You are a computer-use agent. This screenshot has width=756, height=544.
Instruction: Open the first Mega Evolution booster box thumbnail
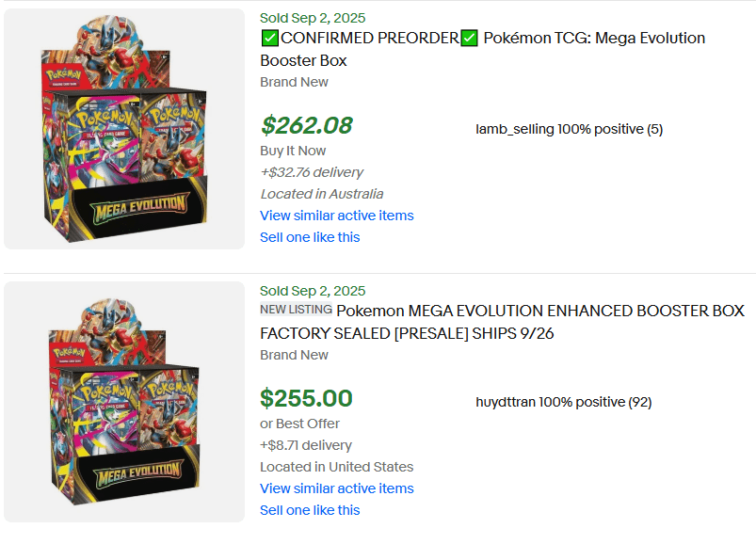124,129
